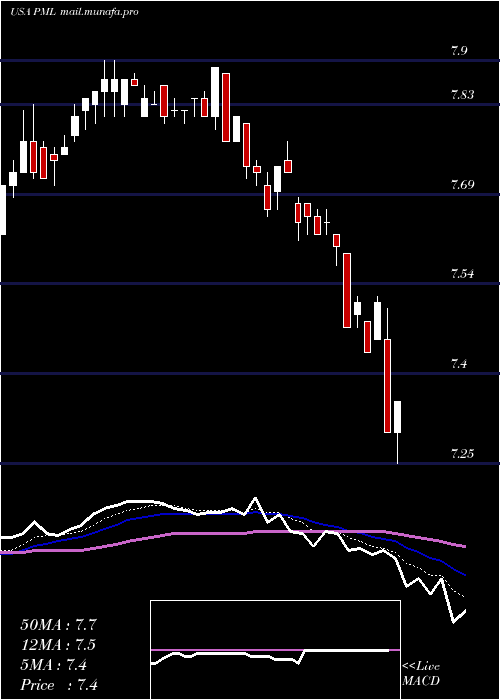Click the Price : 7.4 reading
The width and height of the screenshot is (500, 700).
click(59, 685)
